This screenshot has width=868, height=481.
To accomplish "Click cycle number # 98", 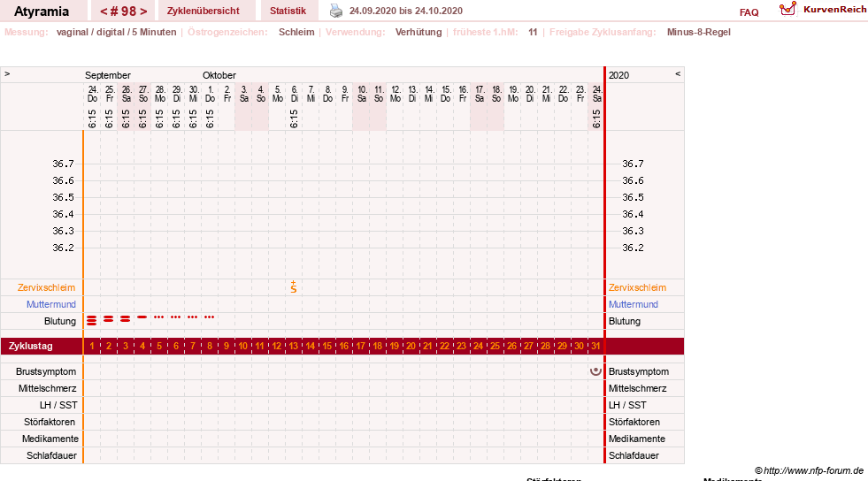I will 124,11.
